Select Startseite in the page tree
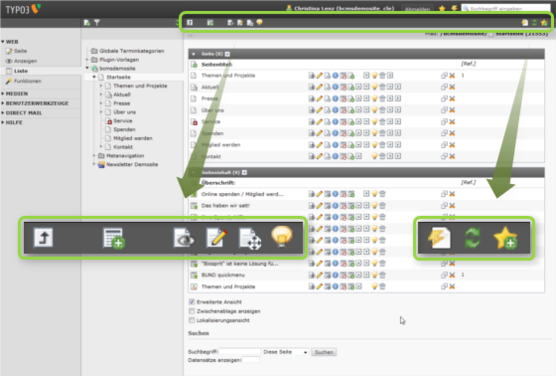Screen dimensions: 556x376 tap(118, 77)
